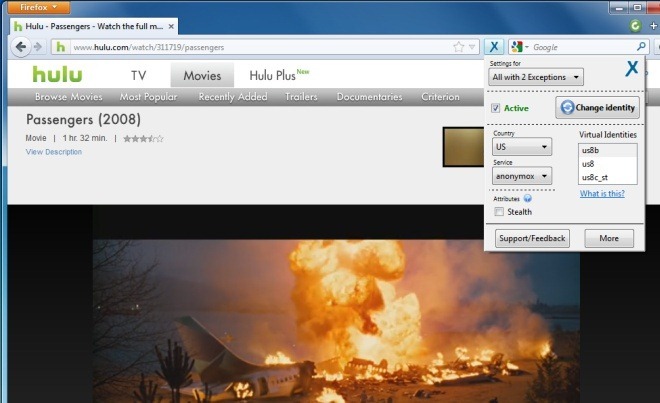The width and height of the screenshot is (660, 403).
Task: Go back with the browser back arrow
Action: pos(21,47)
